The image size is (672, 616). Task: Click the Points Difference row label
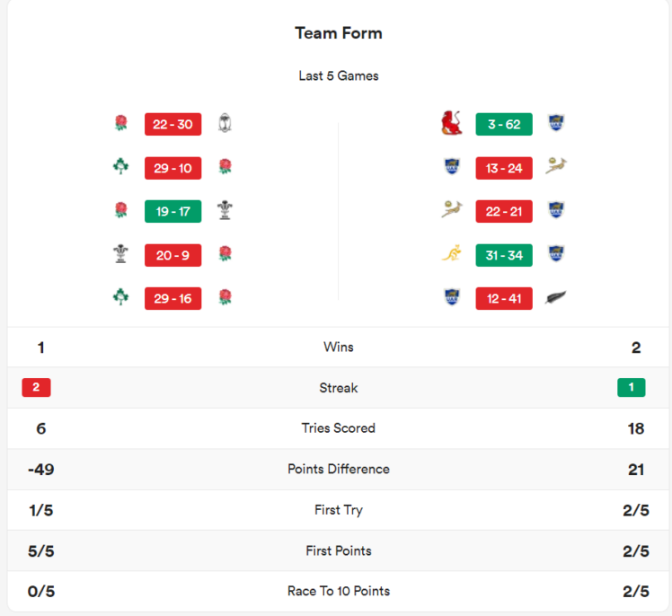339,469
